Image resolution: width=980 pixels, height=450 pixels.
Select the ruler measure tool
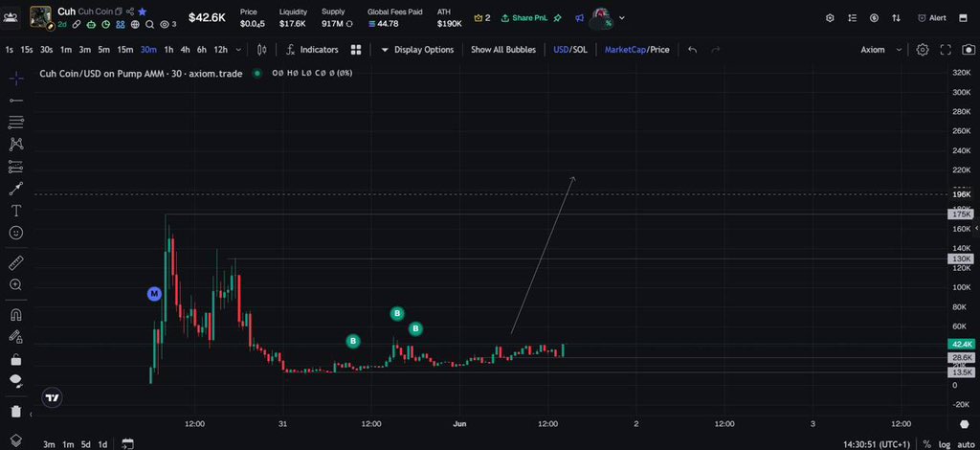tap(16, 262)
